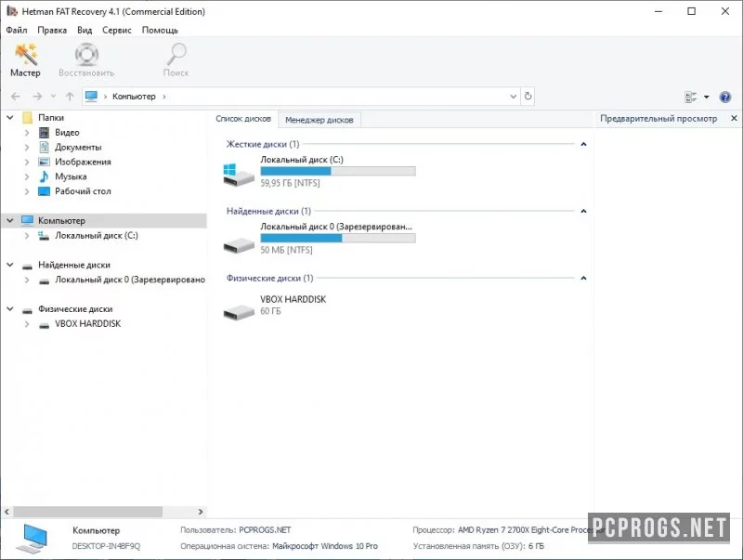Click tree horizontal scrollbar thumb
Screen dimensions: 743x560
tap(87, 512)
